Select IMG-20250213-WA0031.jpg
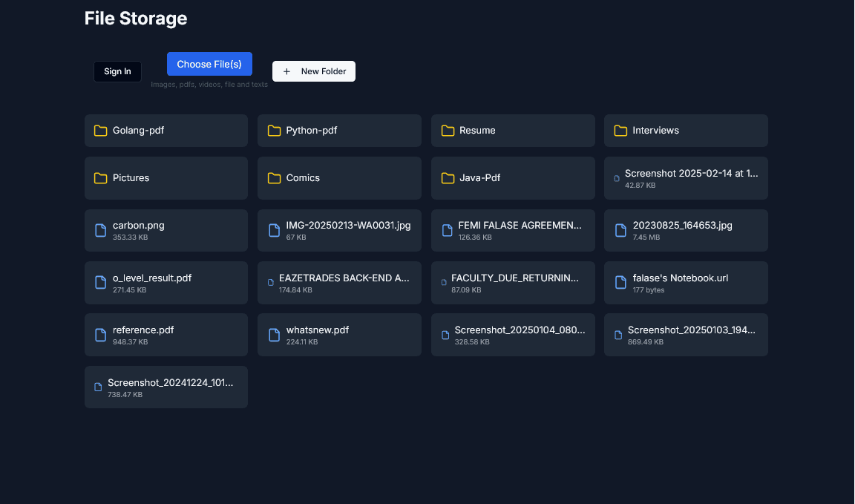Screen dimensions: 855x504 339,230
